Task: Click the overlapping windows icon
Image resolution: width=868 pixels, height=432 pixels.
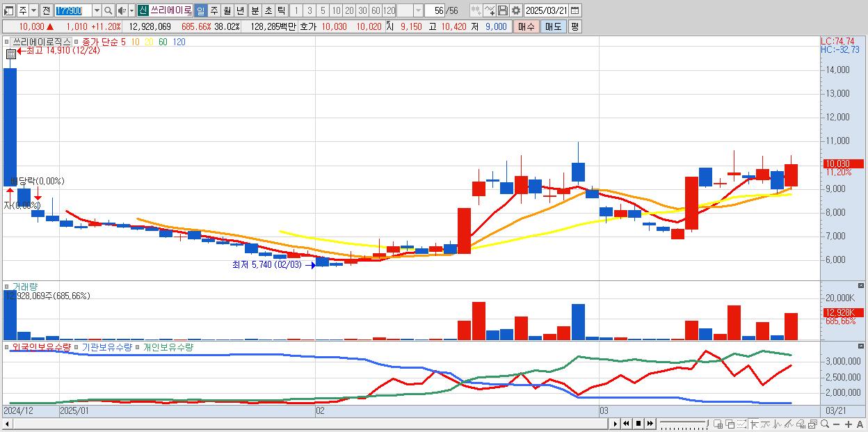Action: point(730,424)
